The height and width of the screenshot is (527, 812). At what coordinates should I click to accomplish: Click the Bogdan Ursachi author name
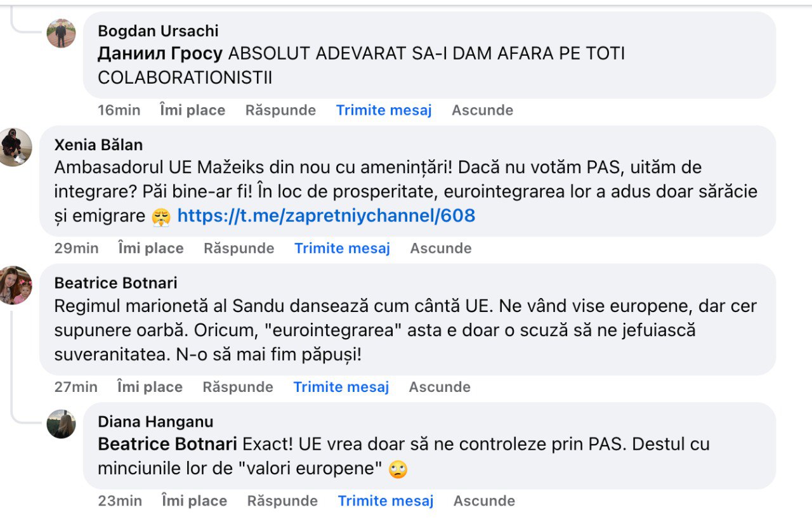point(158,30)
